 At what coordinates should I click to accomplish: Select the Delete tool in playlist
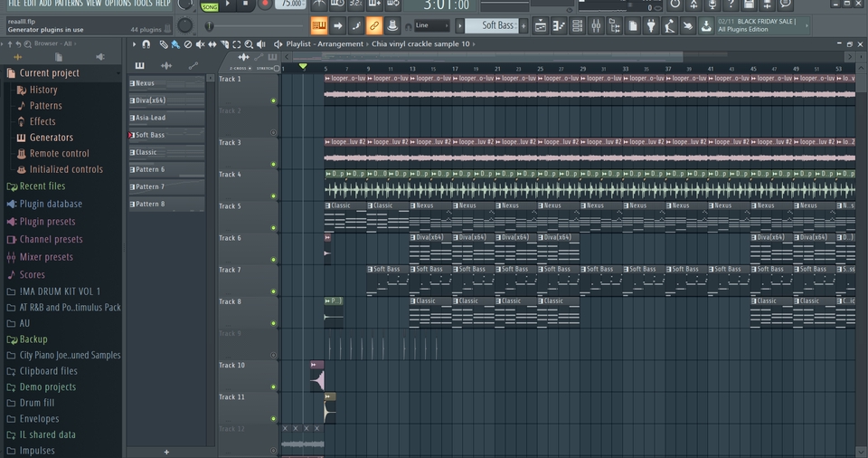[x=188, y=44]
